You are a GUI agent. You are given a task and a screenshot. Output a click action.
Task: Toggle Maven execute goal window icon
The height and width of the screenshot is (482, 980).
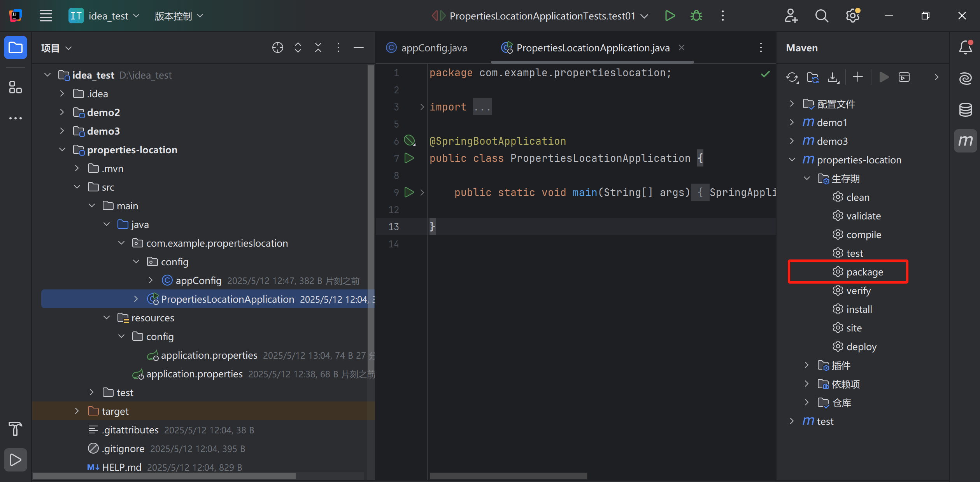point(904,77)
